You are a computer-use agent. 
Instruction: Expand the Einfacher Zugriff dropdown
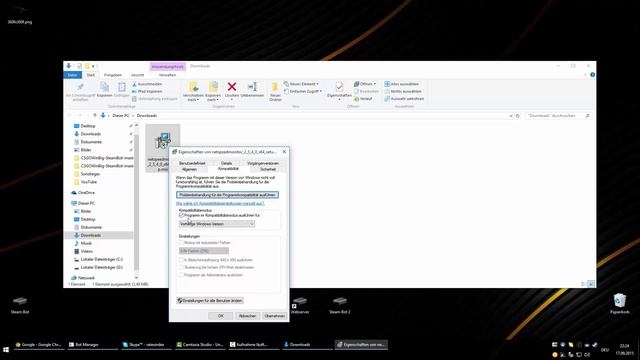303,91
